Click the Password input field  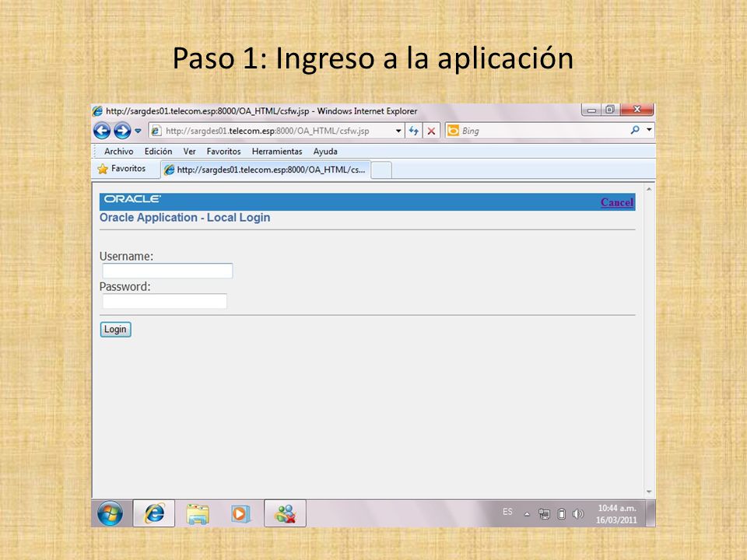point(165,301)
